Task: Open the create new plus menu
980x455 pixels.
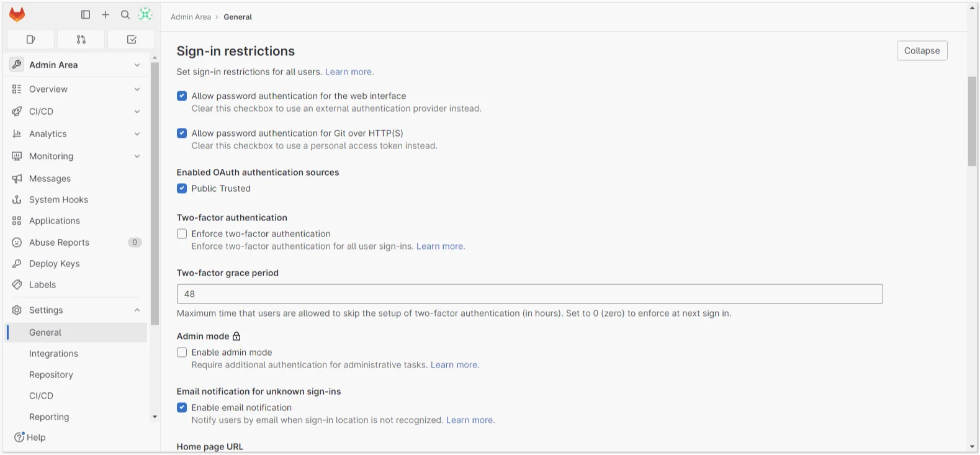Action: pos(106,15)
